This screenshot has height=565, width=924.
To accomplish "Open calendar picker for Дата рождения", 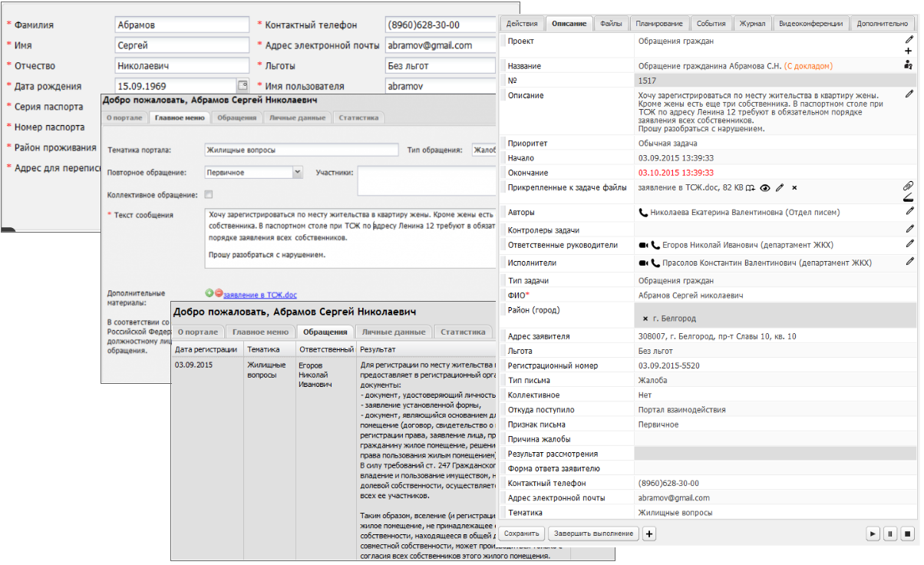I will (243, 85).
